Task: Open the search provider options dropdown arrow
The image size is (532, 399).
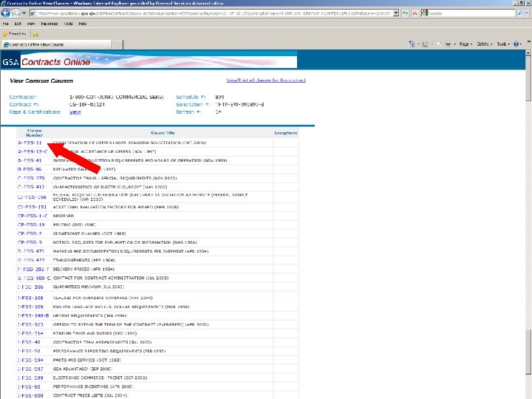Action: coord(527,13)
